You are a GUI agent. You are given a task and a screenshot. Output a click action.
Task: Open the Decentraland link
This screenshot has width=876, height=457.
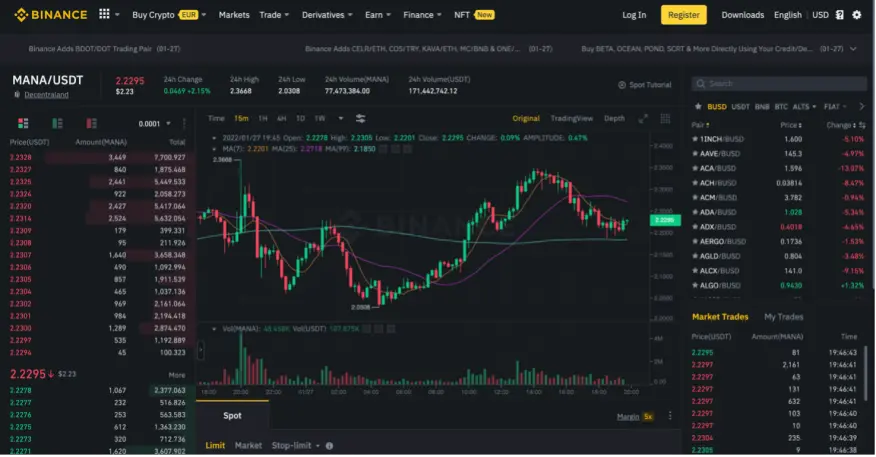click(x=46, y=95)
